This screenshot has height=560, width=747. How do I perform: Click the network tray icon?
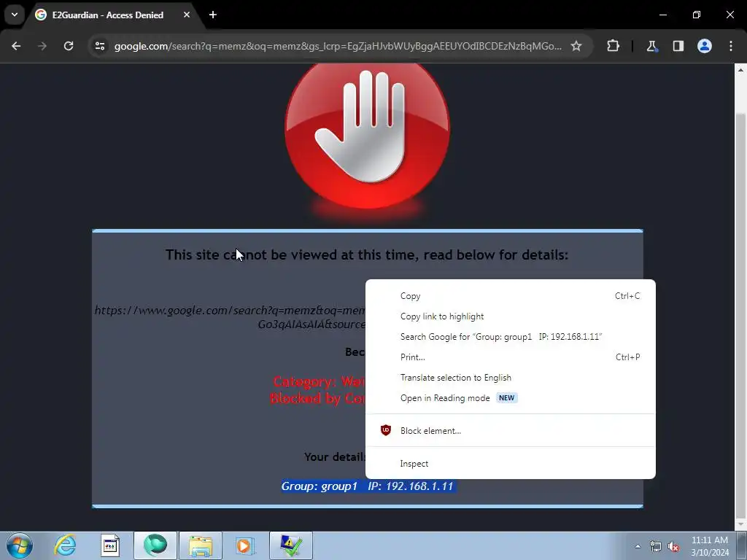[656, 547]
